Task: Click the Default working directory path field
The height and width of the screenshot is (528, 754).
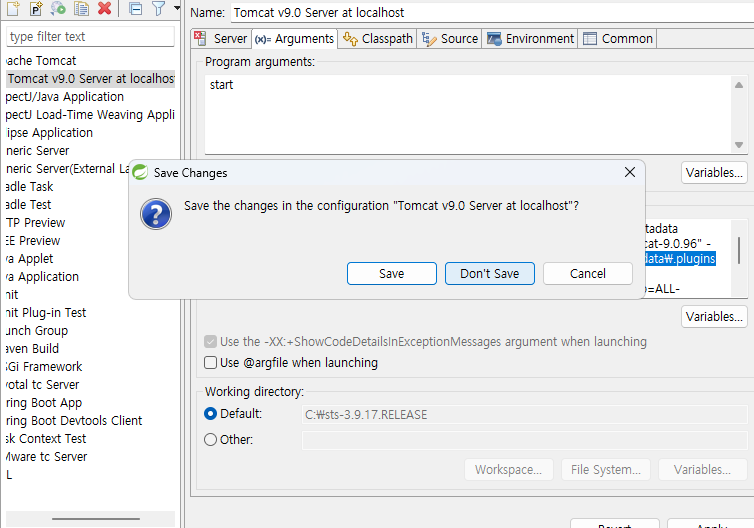Action: [524, 415]
